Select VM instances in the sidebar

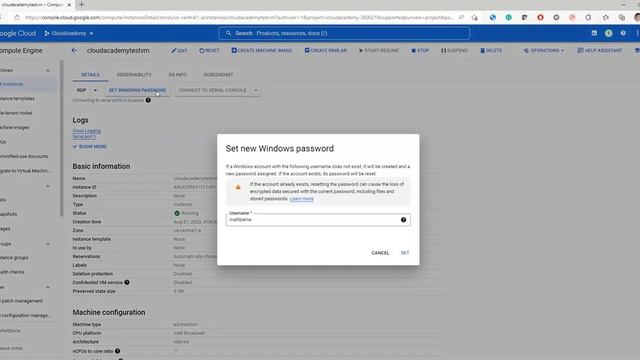coord(29,84)
